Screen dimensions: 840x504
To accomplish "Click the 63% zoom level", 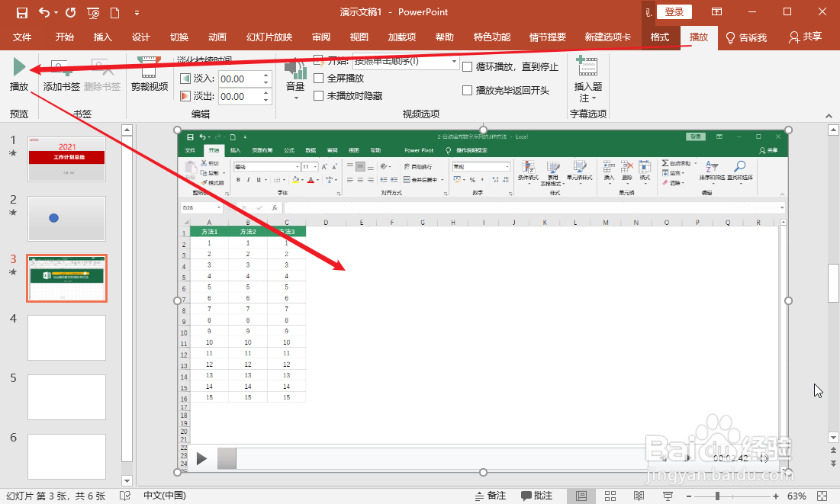I will coord(796,496).
